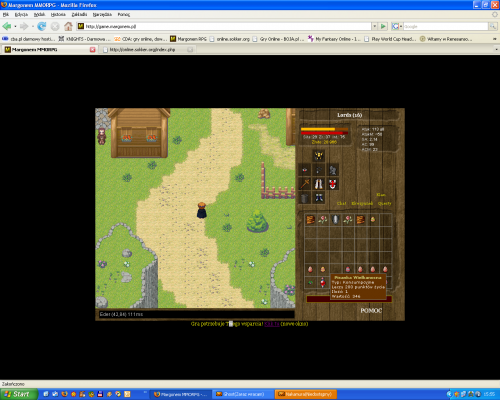
Task: Go forward with Firefox forward arrow
Action: click(x=24, y=26)
